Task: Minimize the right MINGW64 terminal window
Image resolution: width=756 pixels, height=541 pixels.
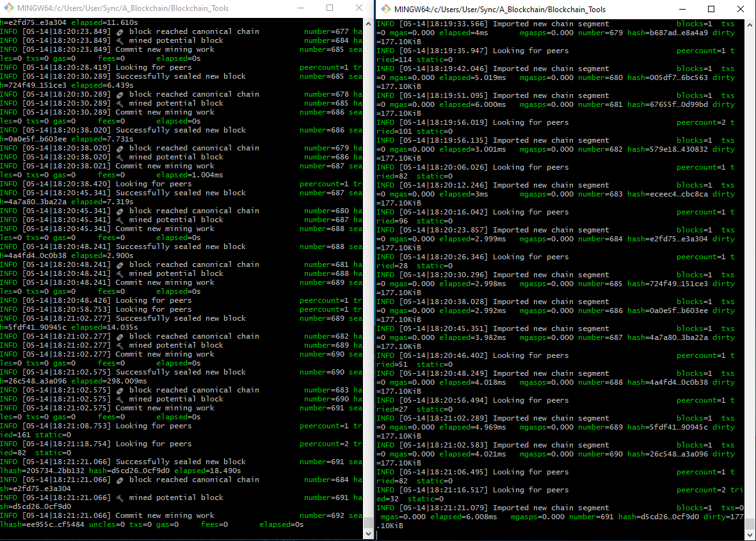Action: click(x=682, y=9)
